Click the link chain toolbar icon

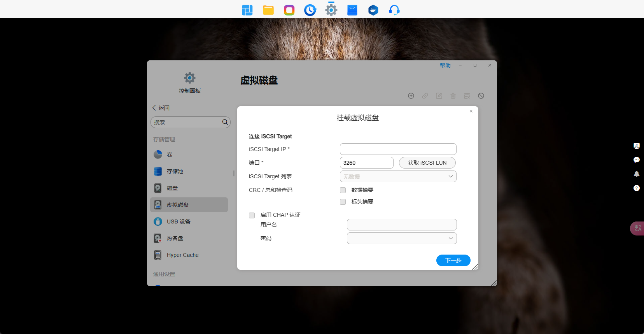[425, 96]
